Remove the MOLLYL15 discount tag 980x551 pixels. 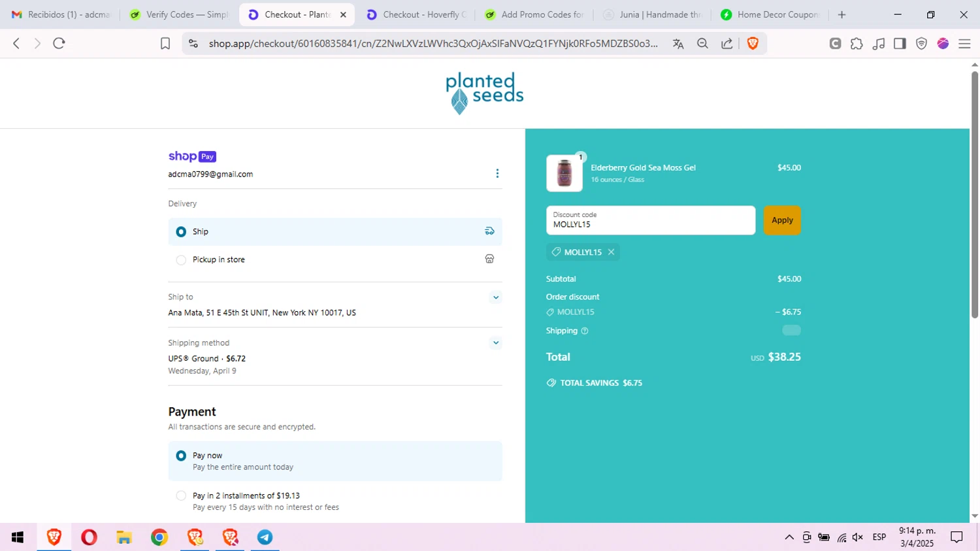[611, 252]
